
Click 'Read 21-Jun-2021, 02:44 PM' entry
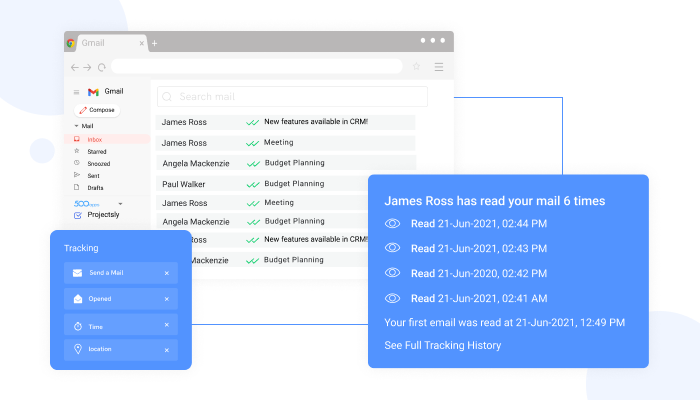479,224
